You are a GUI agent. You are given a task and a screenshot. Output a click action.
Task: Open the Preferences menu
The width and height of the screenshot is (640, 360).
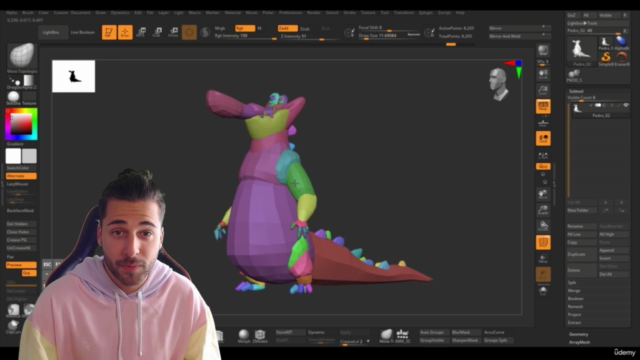[291, 13]
